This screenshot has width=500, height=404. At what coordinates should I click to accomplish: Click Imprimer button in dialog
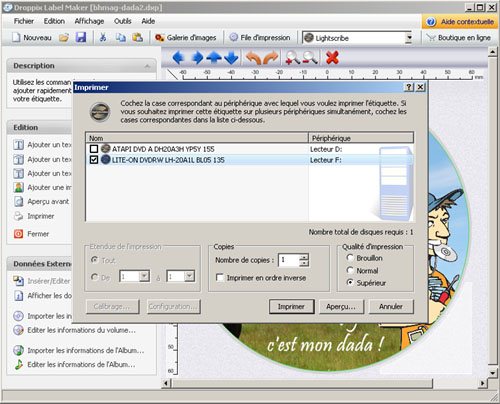tap(291, 306)
